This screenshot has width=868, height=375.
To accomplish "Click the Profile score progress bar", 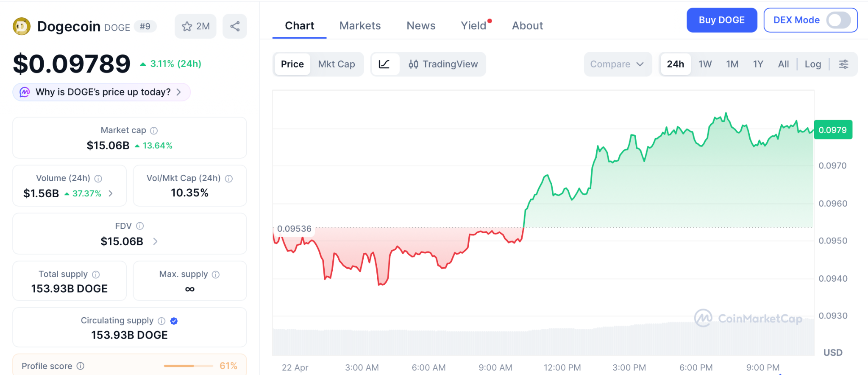I will [188, 366].
